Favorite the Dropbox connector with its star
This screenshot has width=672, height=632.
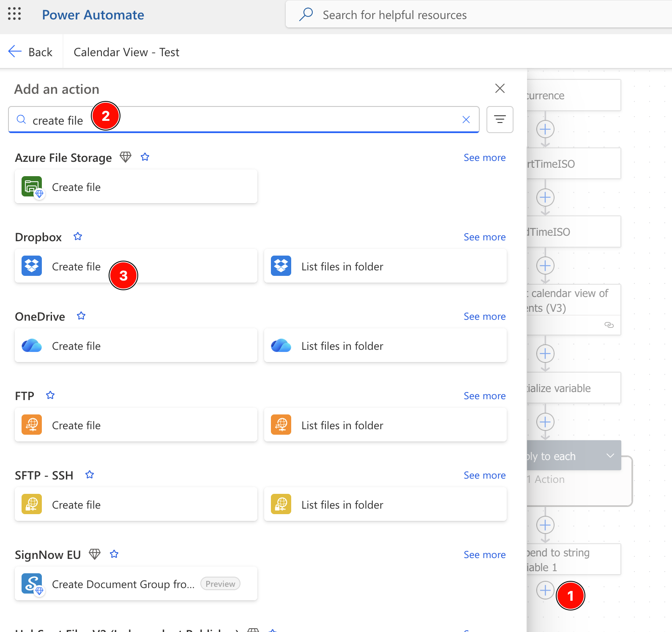(78, 237)
